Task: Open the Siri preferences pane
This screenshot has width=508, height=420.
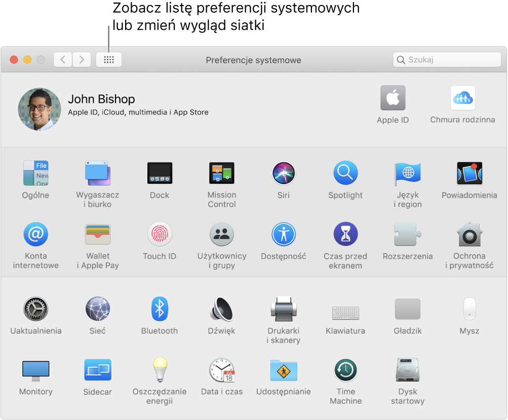Action: pos(284,174)
